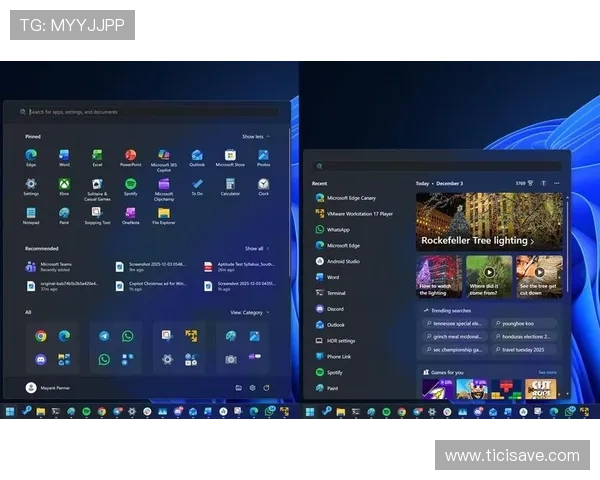Launch OneNote from Pinned apps

tap(130, 216)
